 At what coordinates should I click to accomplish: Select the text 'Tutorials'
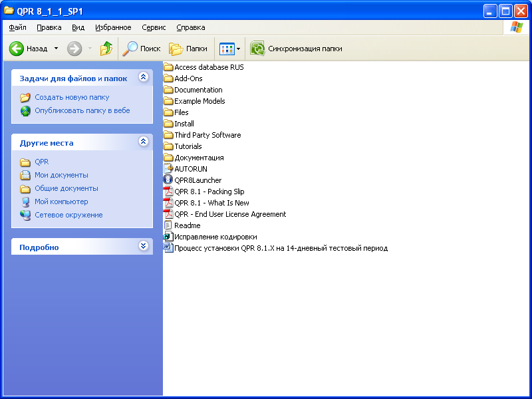pyautogui.click(x=188, y=146)
